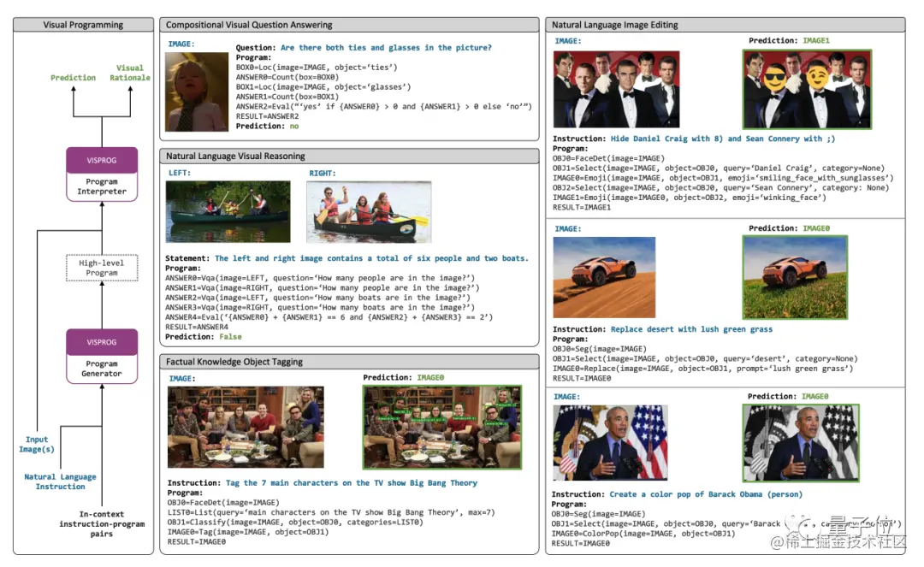Click the Natural Language Image Editing header
924x567 pixels.
(725, 25)
